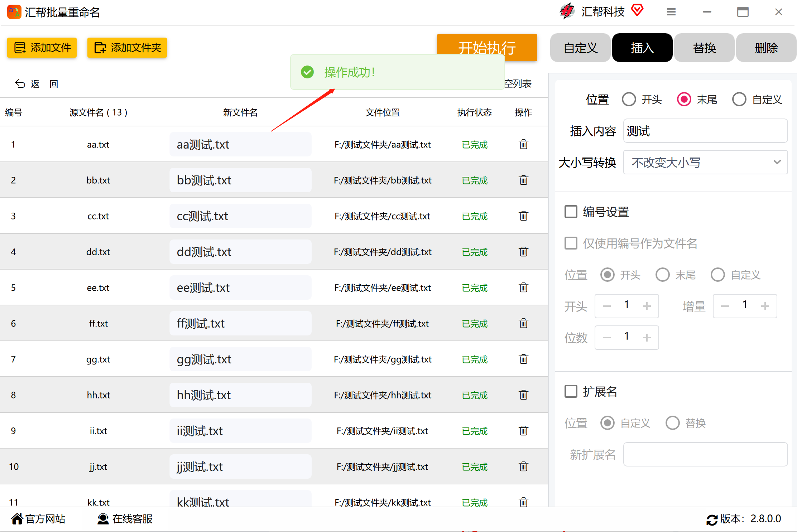Click the 开始执行 button

[x=487, y=47]
